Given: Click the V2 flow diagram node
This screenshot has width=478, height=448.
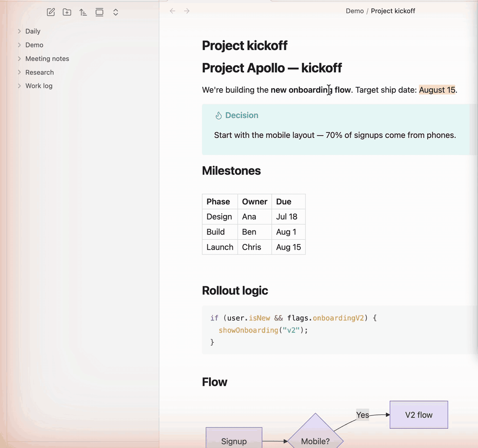Looking at the screenshot, I should 419,415.
